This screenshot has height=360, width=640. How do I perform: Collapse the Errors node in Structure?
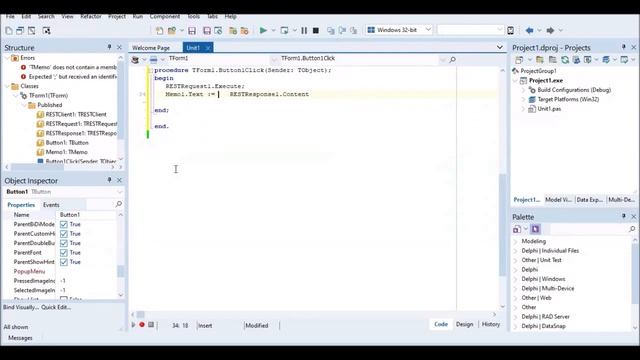(7, 58)
